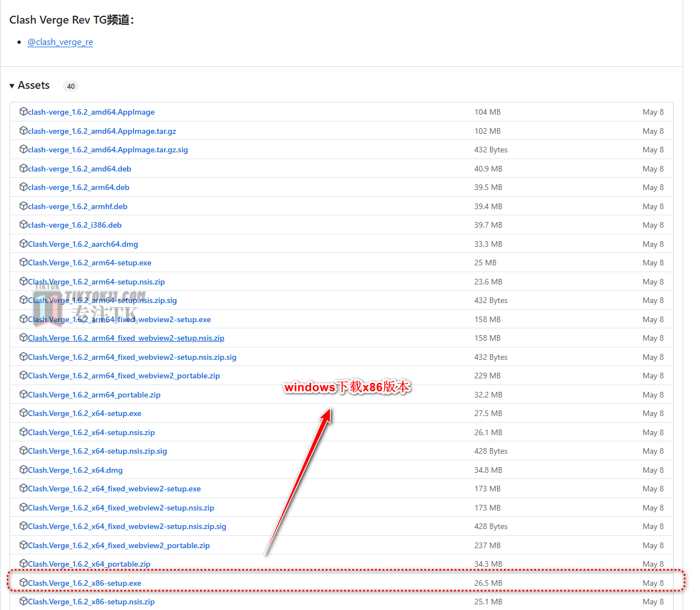700x610 pixels.
Task: Click package icon beside clash-verge_1.6.2_armhf.deb
Action: pyautogui.click(x=24, y=206)
